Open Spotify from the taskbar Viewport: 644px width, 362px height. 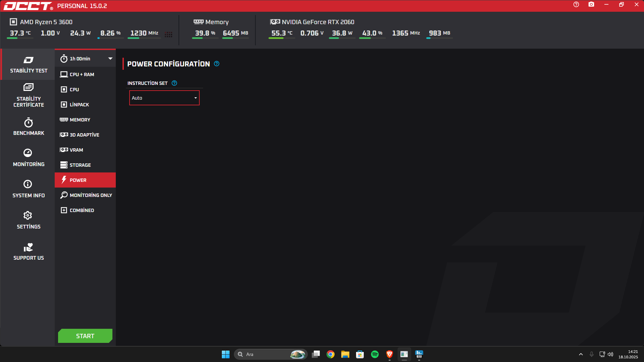pyautogui.click(x=375, y=354)
